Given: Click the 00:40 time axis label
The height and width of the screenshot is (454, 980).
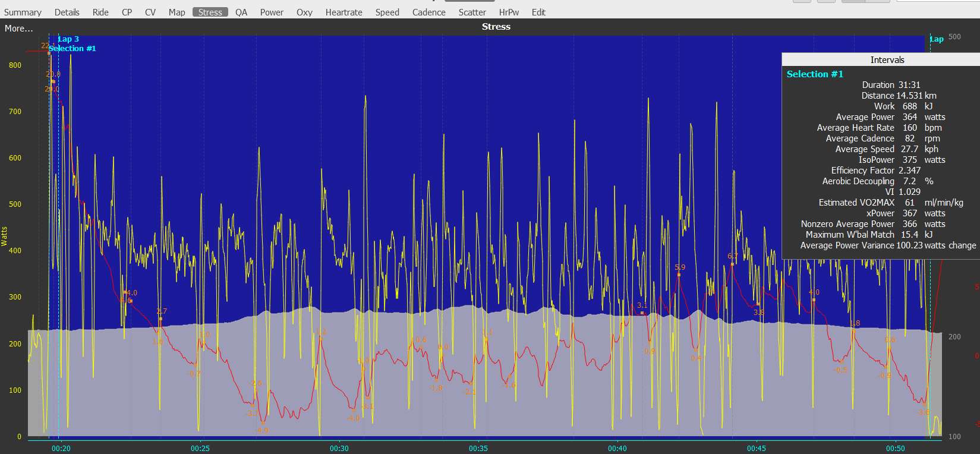Looking at the screenshot, I should point(617,449).
